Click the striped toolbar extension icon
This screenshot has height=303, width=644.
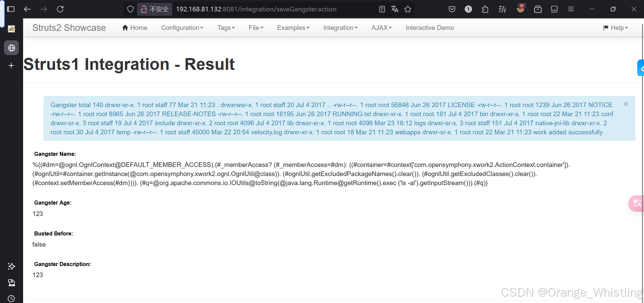pos(502,9)
